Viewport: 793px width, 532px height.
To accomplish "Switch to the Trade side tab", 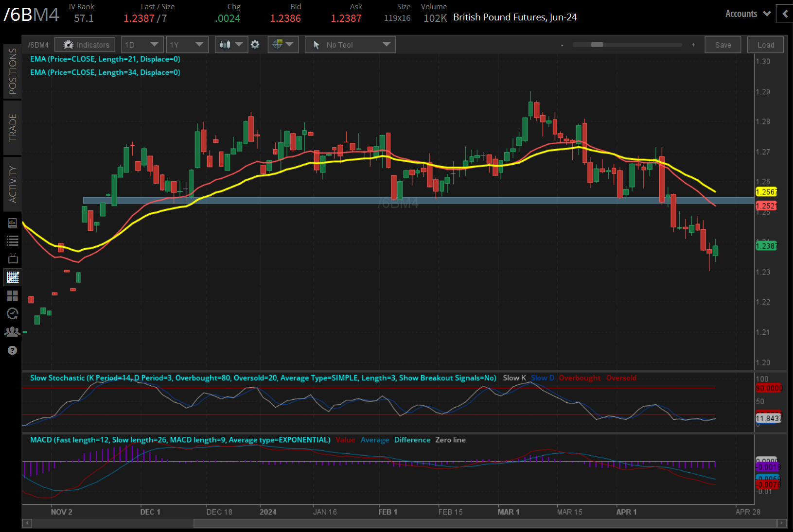I will pyautogui.click(x=13, y=127).
